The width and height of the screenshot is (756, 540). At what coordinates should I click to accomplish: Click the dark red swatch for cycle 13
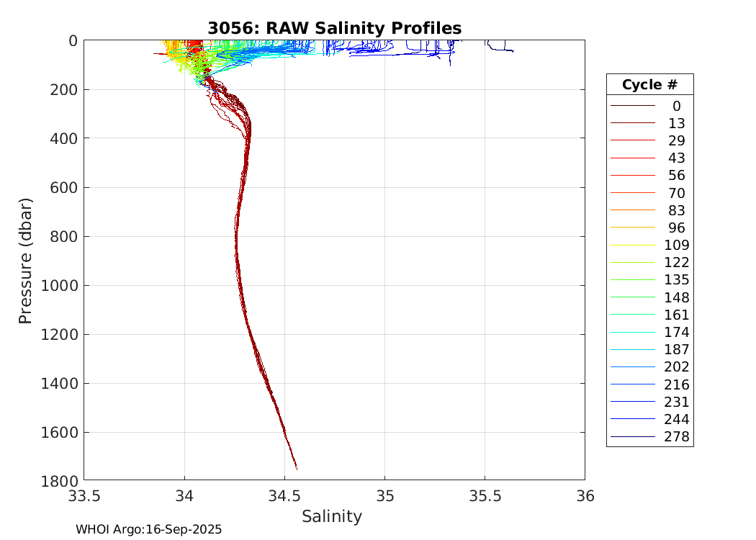[632, 124]
